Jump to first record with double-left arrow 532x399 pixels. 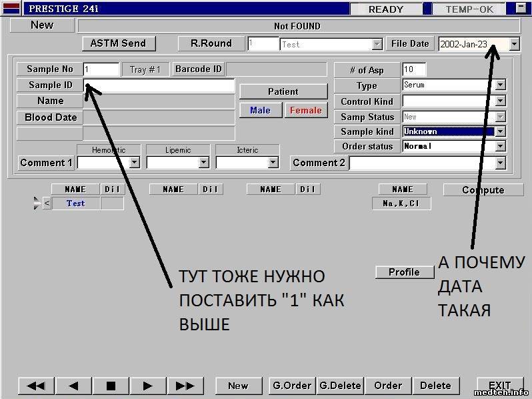tap(36, 386)
